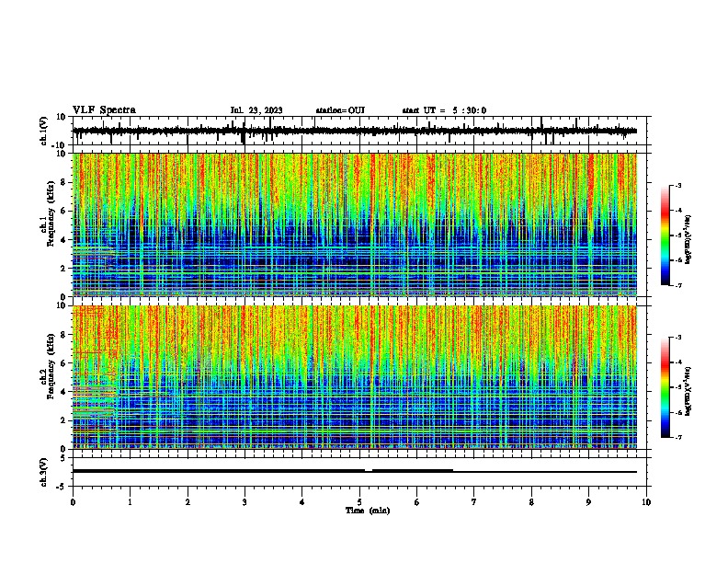Image resolution: width=728 pixels, height=563 pixels.
Task: Click the "8" time axis tick label
Action: tap(531, 502)
